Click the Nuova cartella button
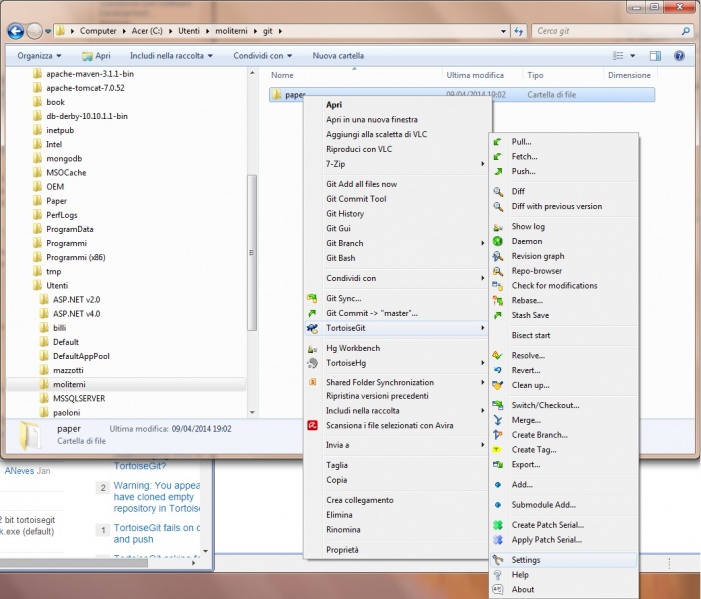This screenshot has height=599, width=701. (338, 56)
